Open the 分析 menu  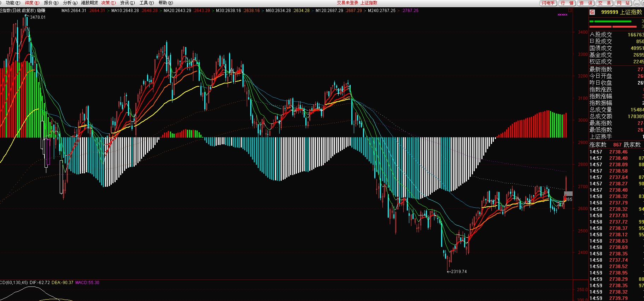(x=70, y=3)
